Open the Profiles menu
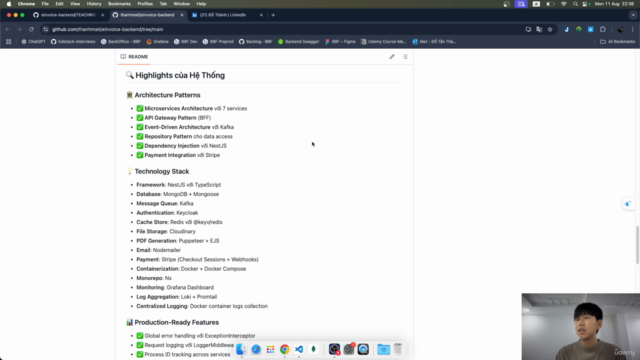 [145, 4]
